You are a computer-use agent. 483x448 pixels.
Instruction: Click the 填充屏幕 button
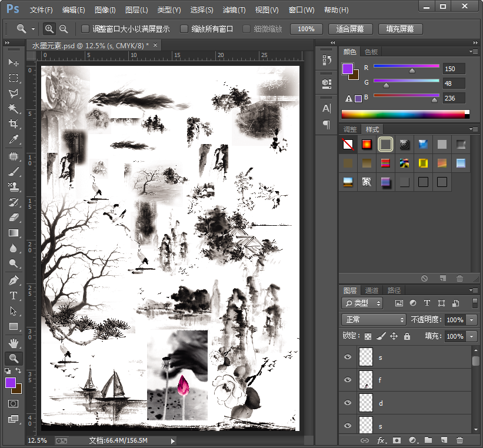(x=399, y=29)
